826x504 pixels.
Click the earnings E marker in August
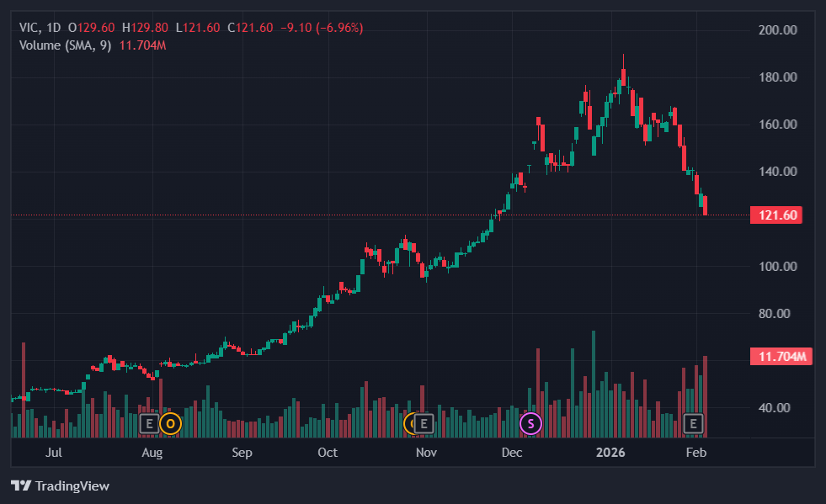coord(150,423)
